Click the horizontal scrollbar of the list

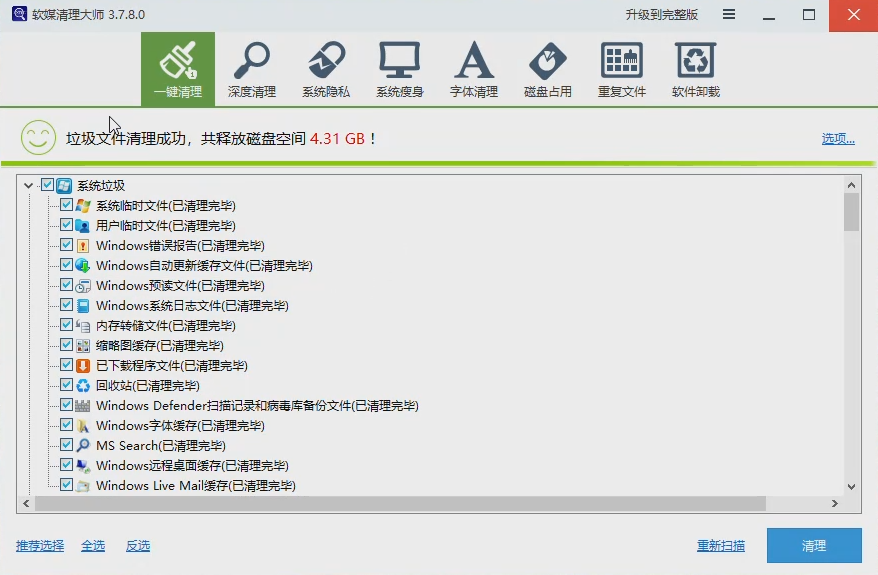click(x=400, y=504)
